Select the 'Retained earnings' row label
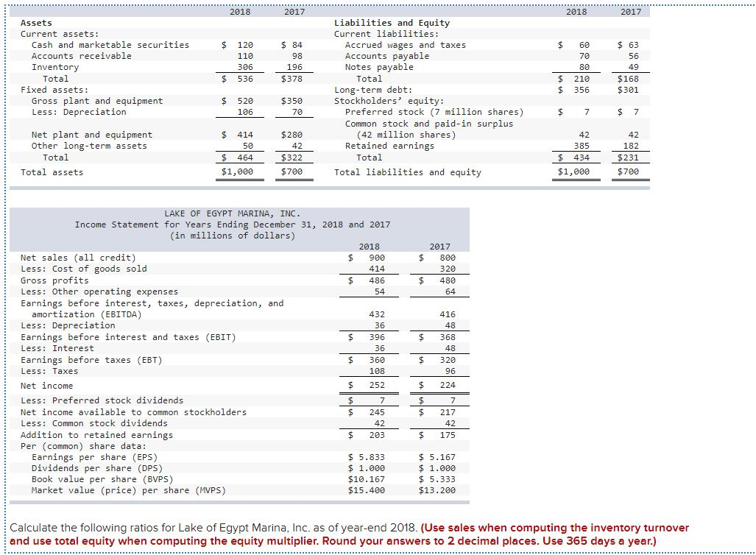 (x=389, y=146)
